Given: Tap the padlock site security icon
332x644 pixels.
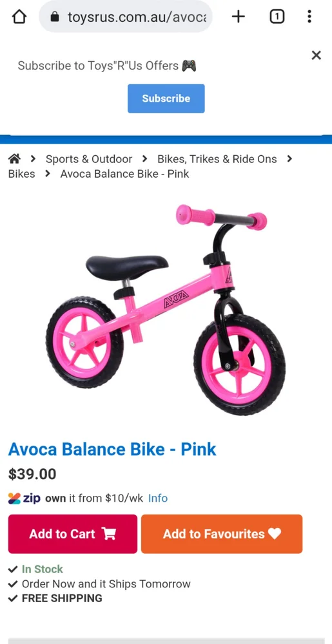Looking at the screenshot, I should 55,17.
